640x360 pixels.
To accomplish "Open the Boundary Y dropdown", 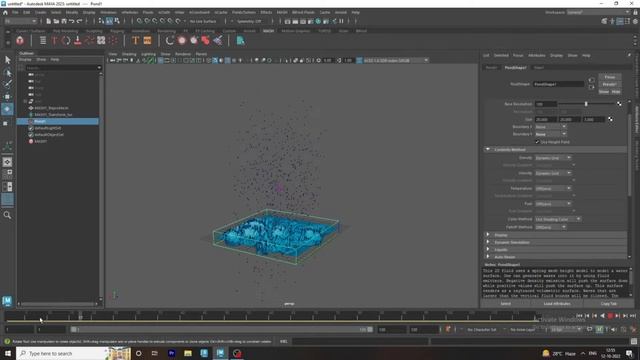I will (x=550, y=134).
